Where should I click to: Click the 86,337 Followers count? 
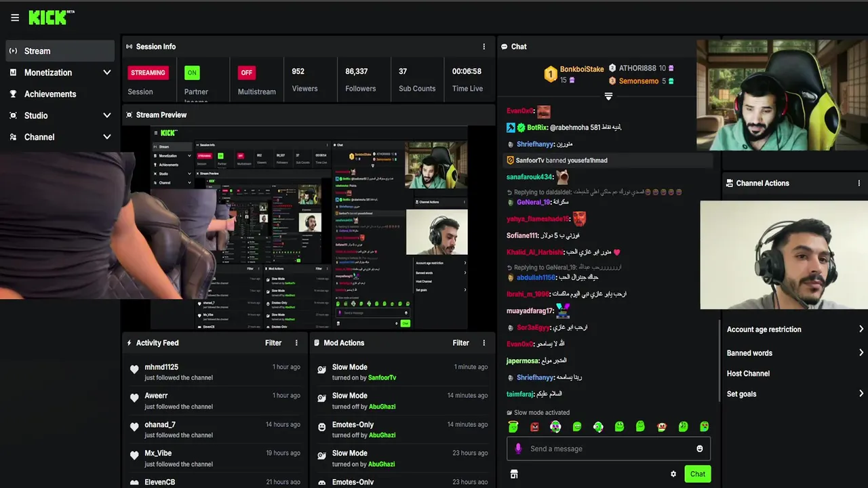[357, 72]
